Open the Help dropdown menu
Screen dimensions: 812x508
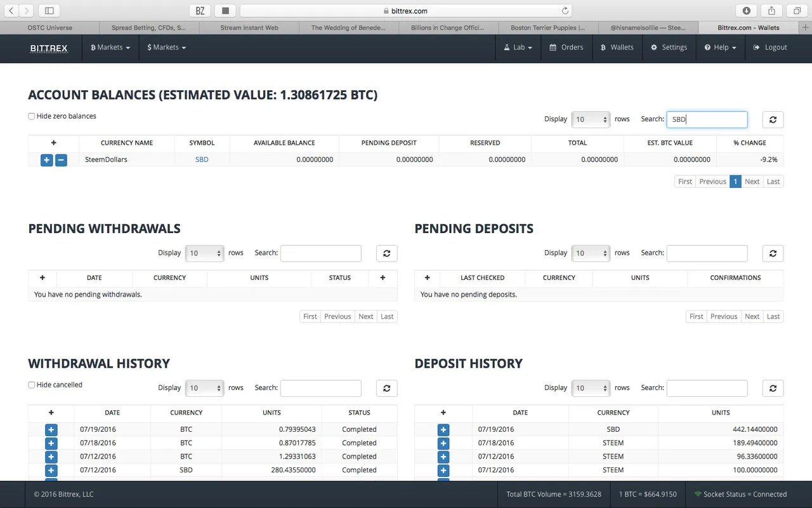click(720, 48)
